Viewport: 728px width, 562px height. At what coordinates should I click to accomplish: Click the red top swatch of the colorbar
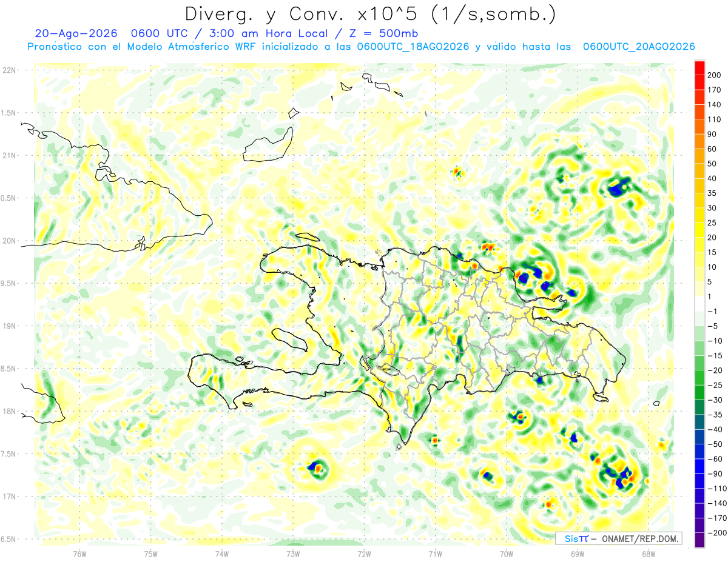(x=699, y=68)
